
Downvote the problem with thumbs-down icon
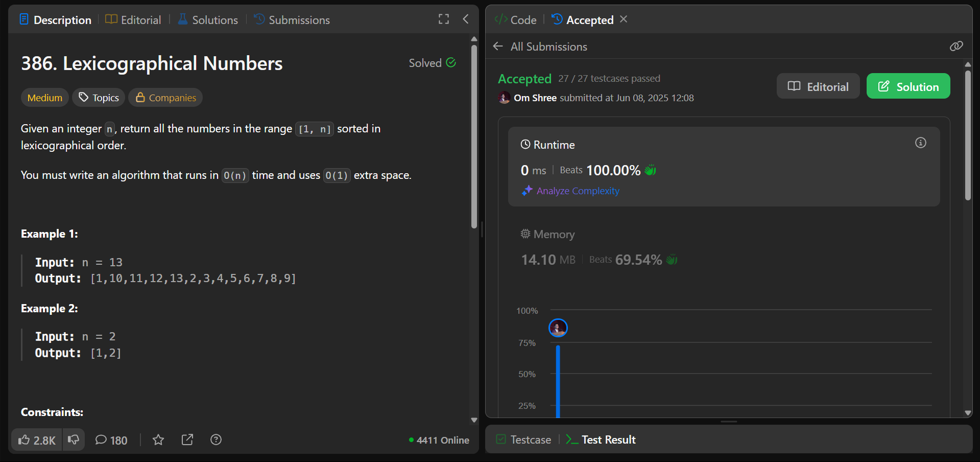(x=74, y=440)
